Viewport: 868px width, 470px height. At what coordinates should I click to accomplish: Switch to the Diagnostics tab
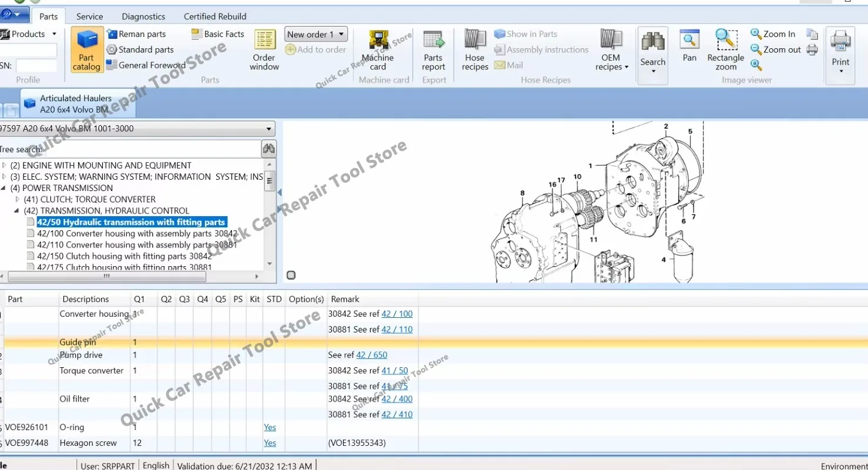pos(143,16)
